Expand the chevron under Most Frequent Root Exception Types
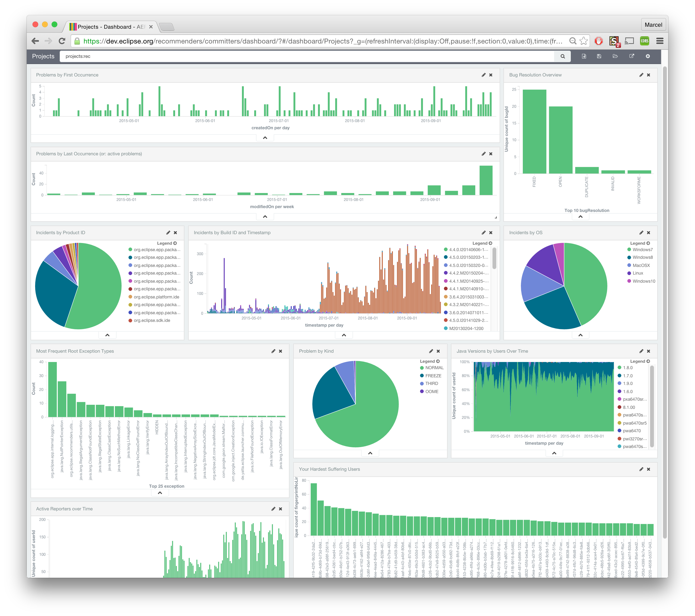Image resolution: width=695 pixels, height=616 pixels. coord(160,493)
